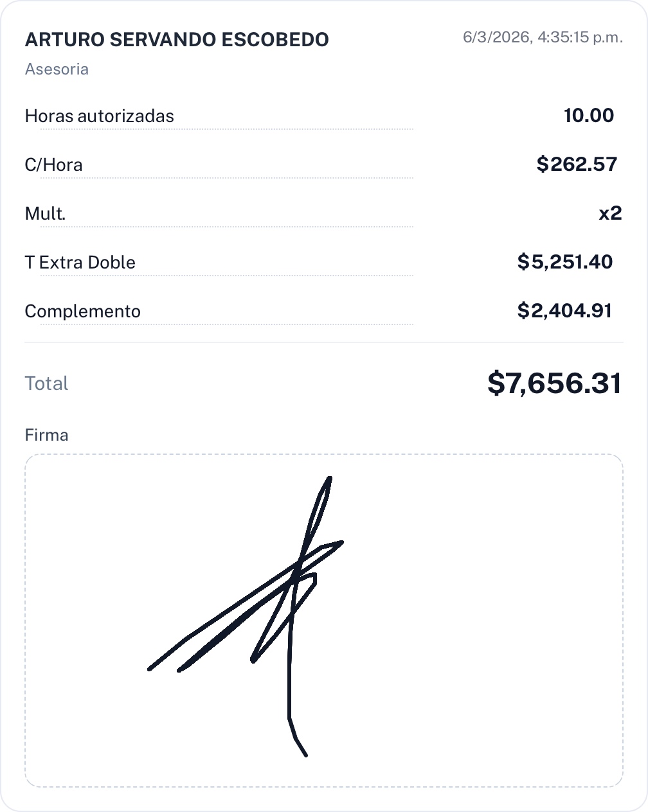
Task: Click the $7,656.31 total amount
Action: [x=554, y=384]
